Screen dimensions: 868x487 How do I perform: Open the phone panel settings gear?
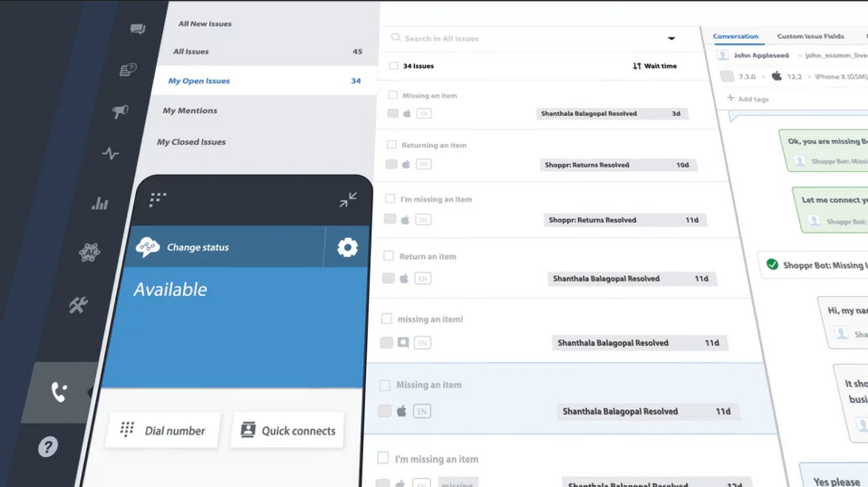(348, 247)
